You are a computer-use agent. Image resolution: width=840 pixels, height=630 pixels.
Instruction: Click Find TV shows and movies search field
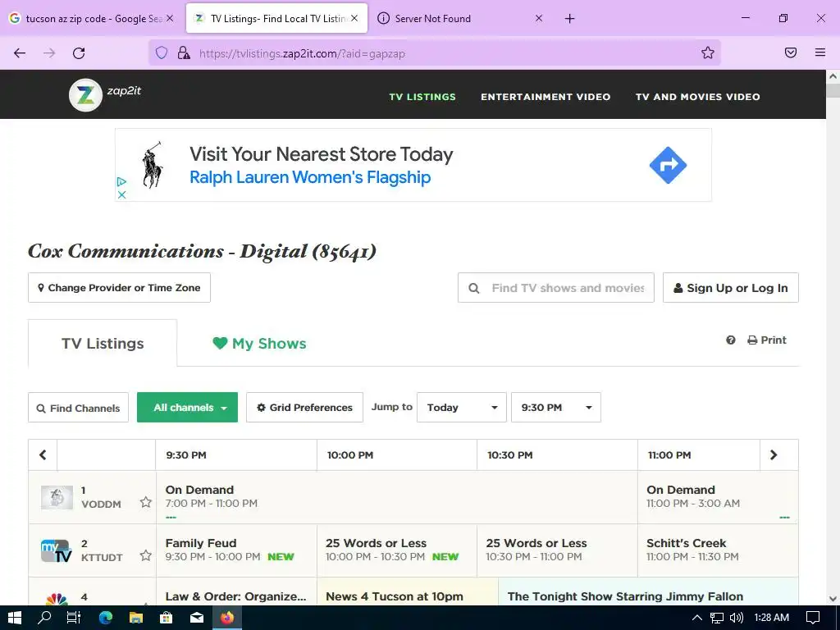[x=556, y=288]
